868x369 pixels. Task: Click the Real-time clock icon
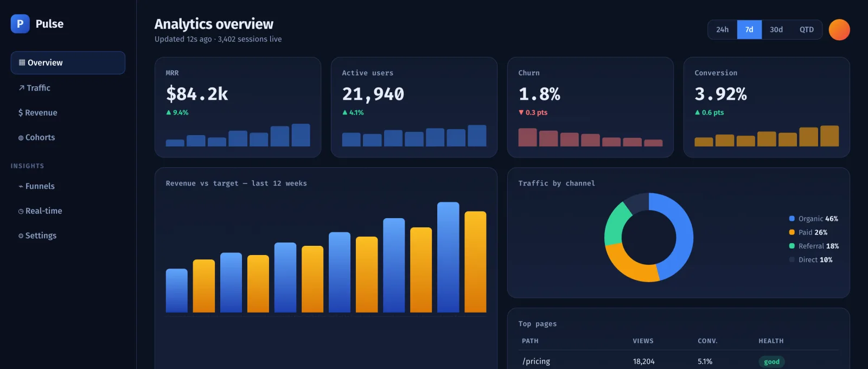point(21,211)
